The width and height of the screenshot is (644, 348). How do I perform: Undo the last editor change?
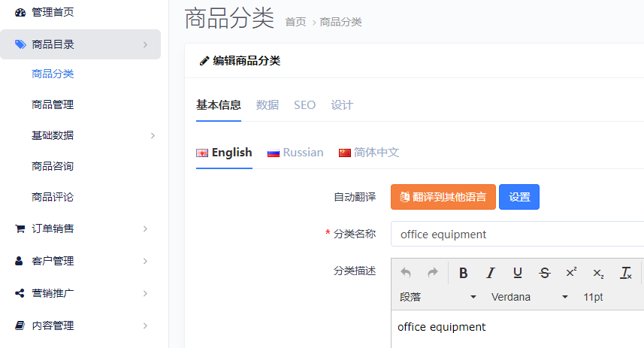[x=406, y=272]
